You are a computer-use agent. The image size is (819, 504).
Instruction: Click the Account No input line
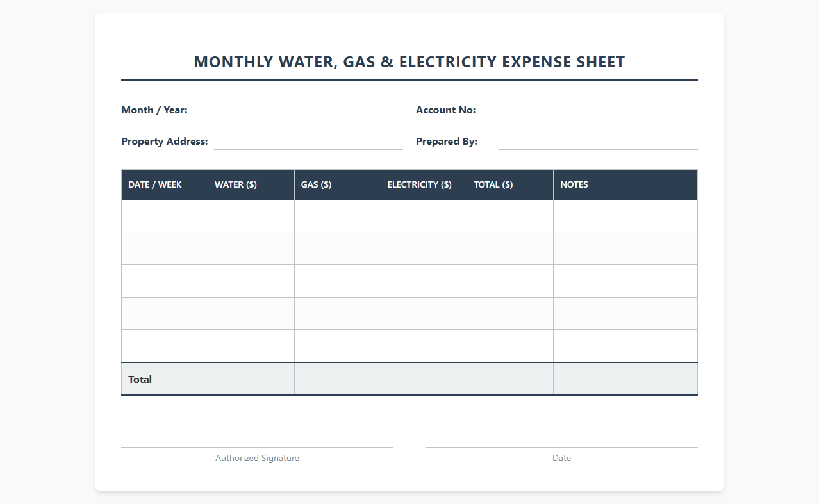point(599,111)
